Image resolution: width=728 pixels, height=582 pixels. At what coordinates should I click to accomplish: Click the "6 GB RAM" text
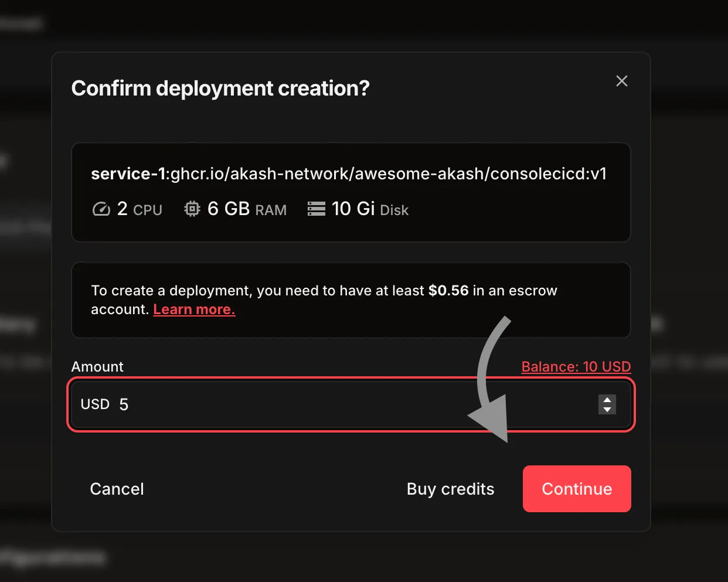coord(247,209)
